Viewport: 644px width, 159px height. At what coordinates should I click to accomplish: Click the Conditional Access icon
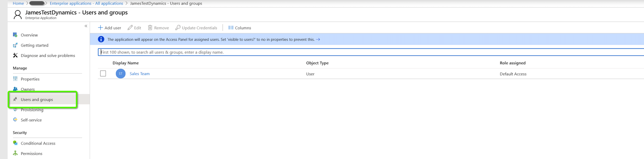point(15,143)
